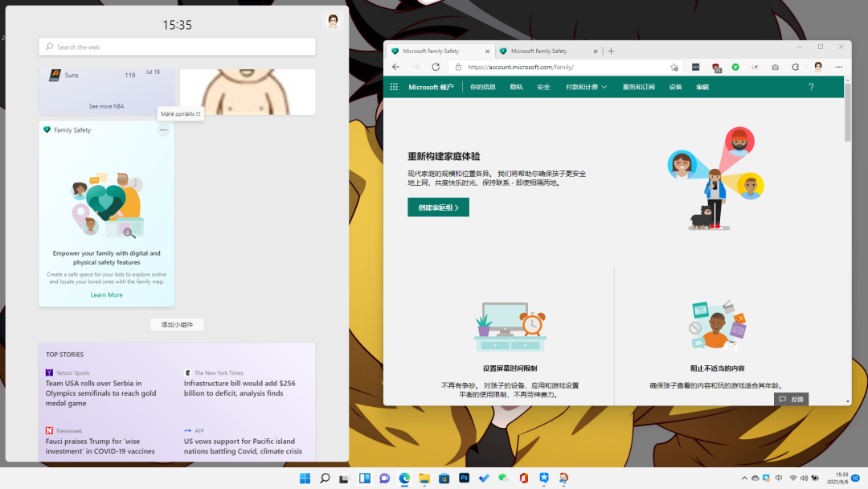Launch Photoshop from the taskbar
868x489 pixels.
pos(464,478)
